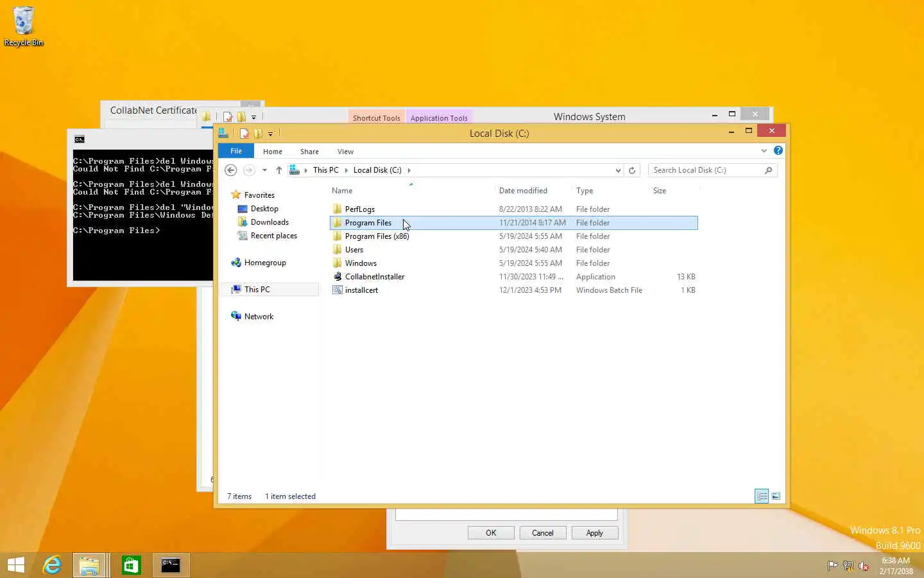Click Command Prompt taskbar icon
Image resolution: width=924 pixels, height=578 pixels.
pyautogui.click(x=171, y=565)
